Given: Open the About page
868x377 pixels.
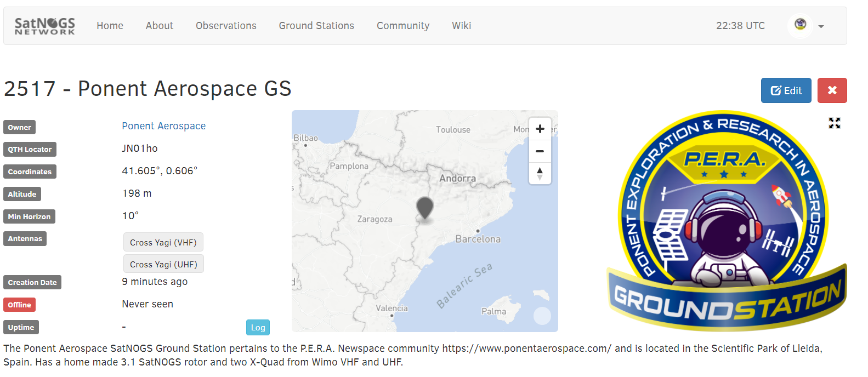Looking at the screenshot, I should (x=160, y=26).
